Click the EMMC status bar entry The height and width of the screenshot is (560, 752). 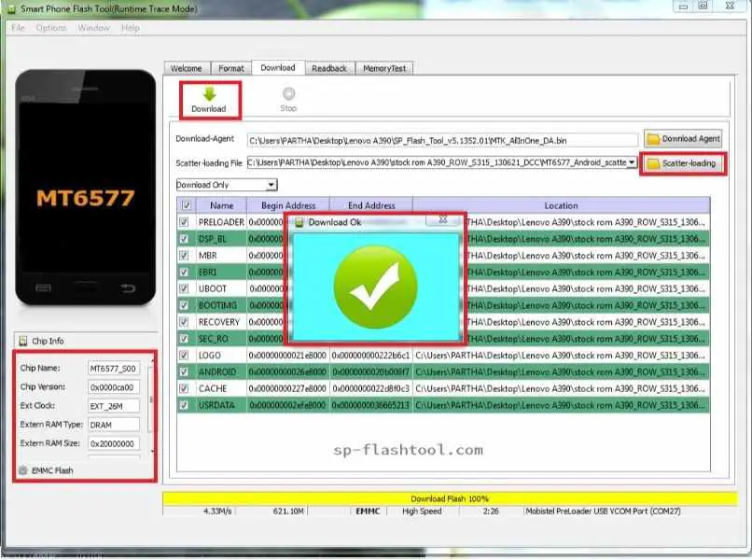tap(368, 511)
